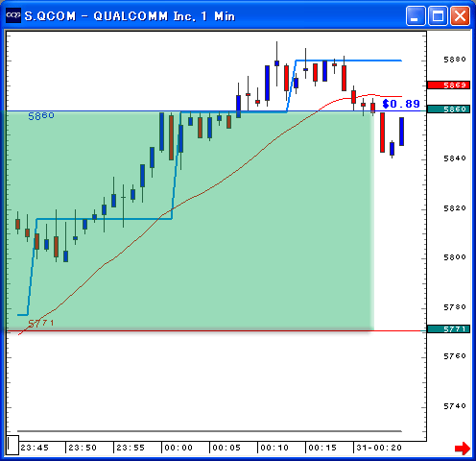
Task: Click the last blue candlestick bar
Action: tap(401, 132)
